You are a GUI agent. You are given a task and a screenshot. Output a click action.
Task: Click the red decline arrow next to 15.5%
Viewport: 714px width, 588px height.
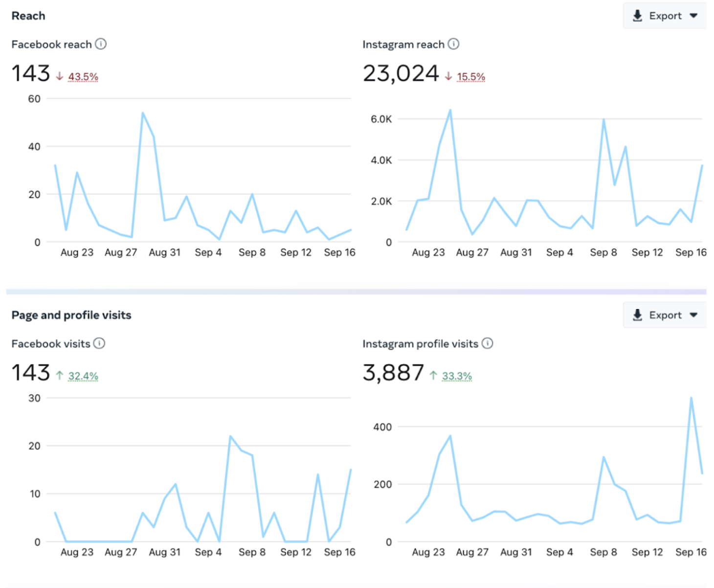[x=448, y=76]
